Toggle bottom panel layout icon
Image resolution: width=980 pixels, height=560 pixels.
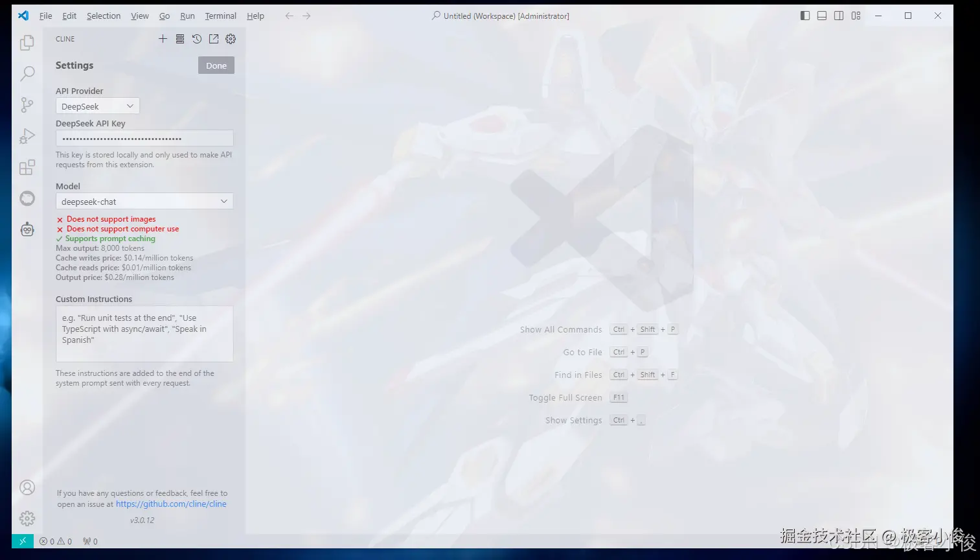822,16
